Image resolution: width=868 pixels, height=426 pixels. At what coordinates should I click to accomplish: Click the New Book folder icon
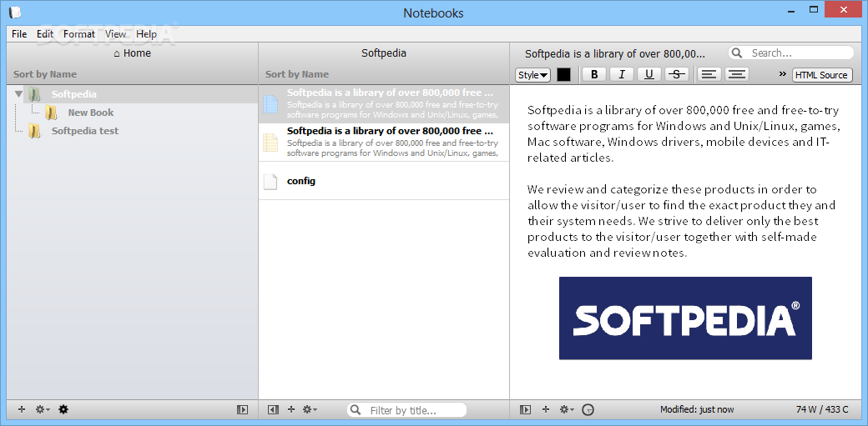(x=51, y=113)
